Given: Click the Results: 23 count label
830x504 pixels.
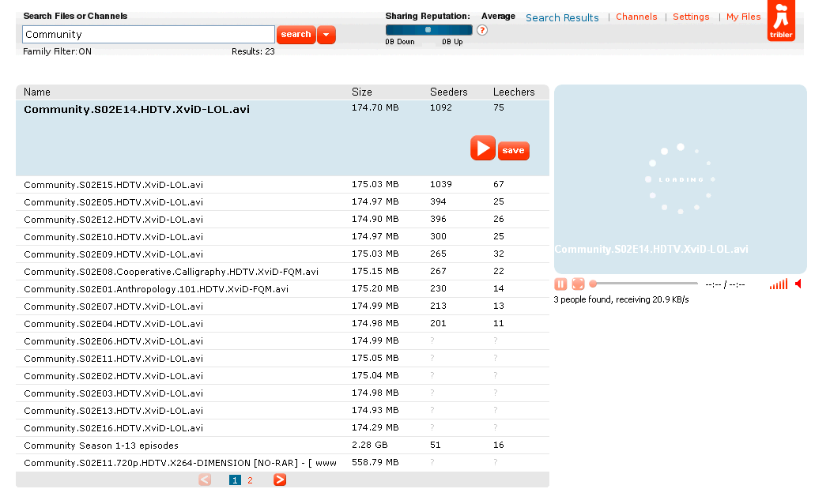Looking at the screenshot, I should pos(253,51).
